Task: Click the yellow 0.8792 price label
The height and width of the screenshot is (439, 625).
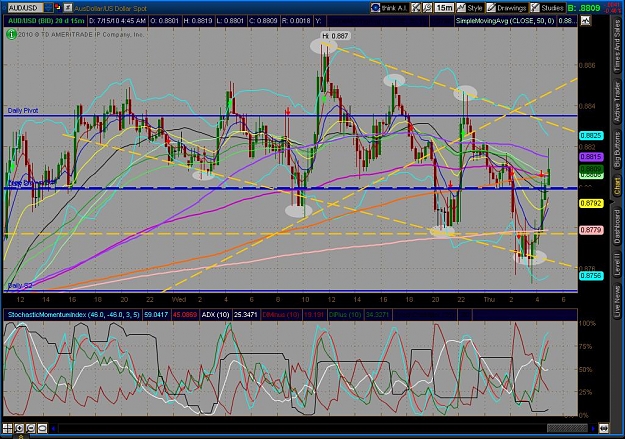Action: coord(591,203)
